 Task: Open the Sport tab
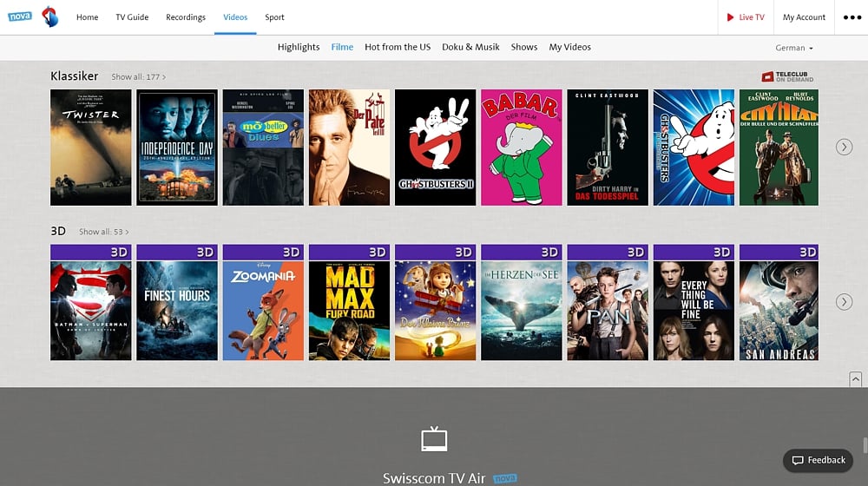274,17
